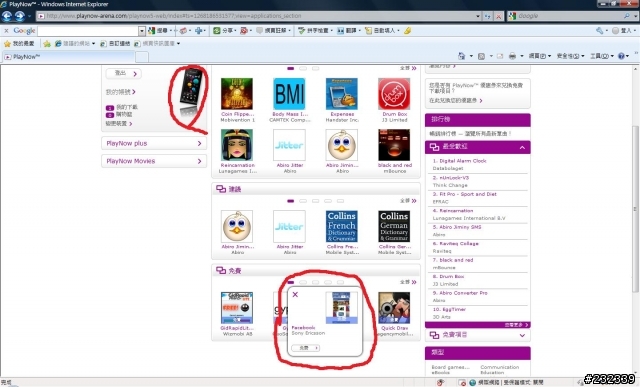Select first page dot in free carousel
Image resolution: width=640 pixels, height=387 pixels.
point(291,282)
